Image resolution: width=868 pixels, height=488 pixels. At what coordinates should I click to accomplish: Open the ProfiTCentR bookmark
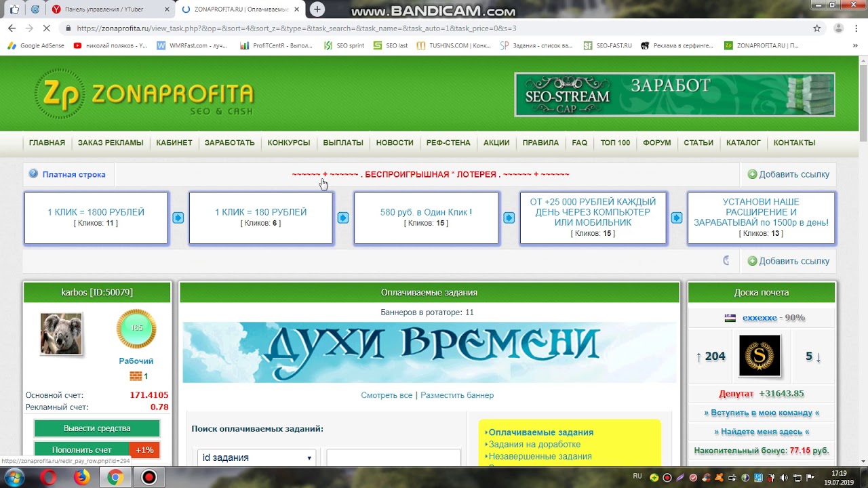[277, 45]
